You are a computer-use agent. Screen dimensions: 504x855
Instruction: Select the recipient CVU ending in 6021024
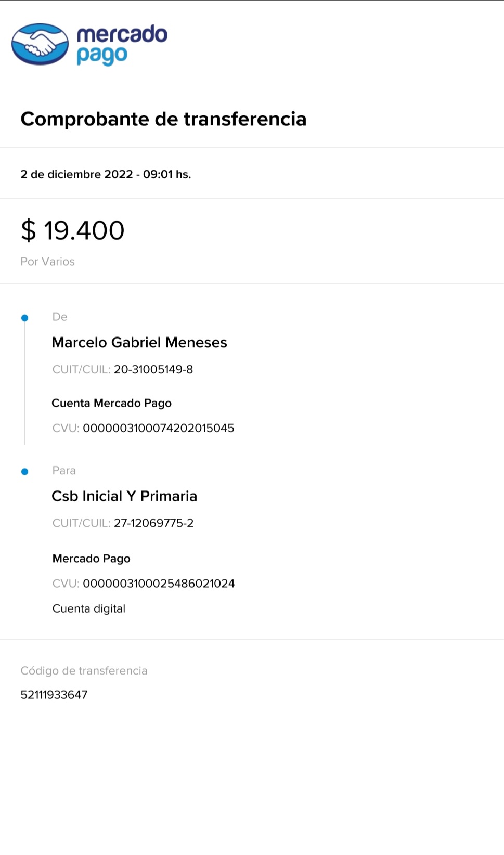tap(159, 584)
